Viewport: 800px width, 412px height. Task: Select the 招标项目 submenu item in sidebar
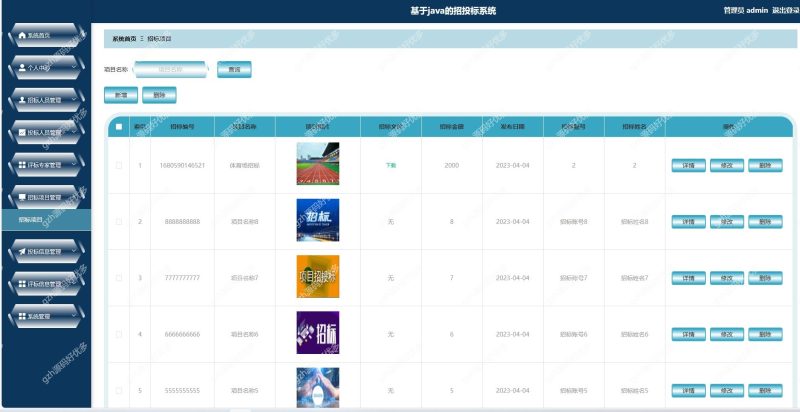tap(31, 218)
